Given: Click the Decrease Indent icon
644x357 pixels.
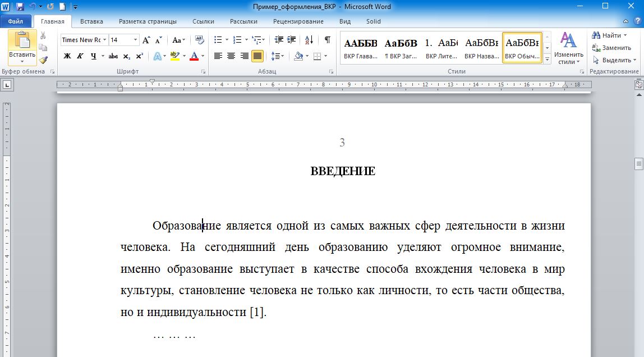Looking at the screenshot, I should tap(279, 40).
